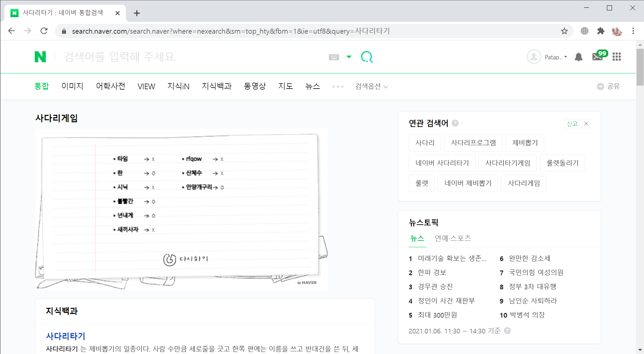Click the page vertical scrollbar thumb

click(640, 67)
